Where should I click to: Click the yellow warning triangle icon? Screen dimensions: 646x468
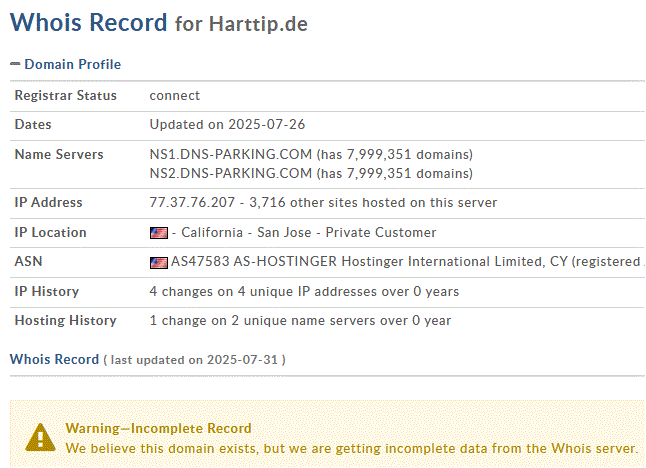click(40, 436)
